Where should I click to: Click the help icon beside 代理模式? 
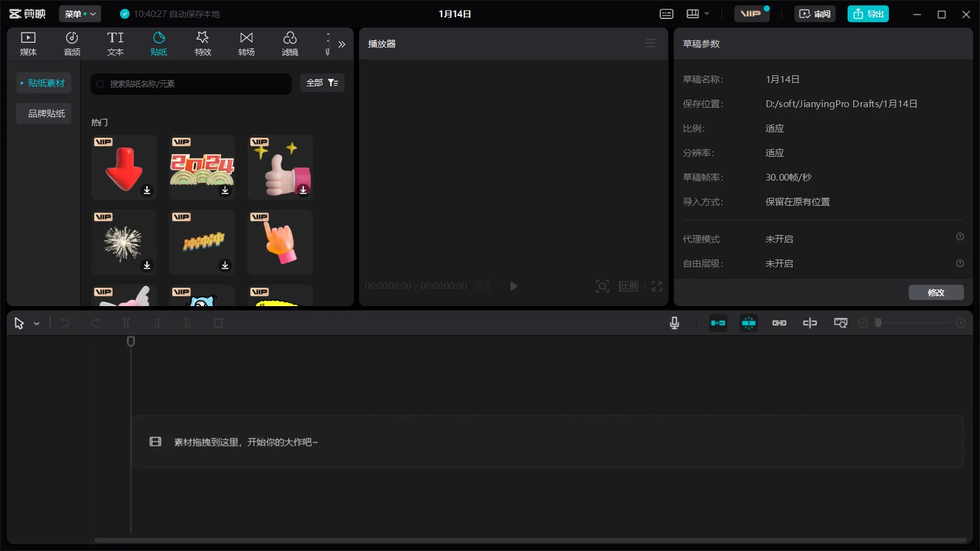960,237
